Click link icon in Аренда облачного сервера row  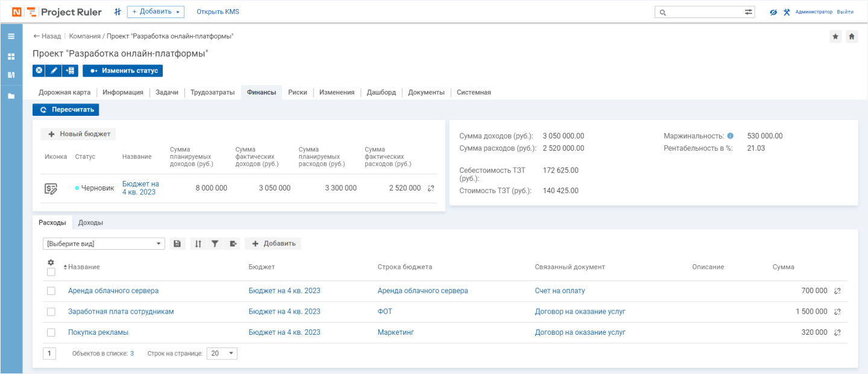coord(837,291)
